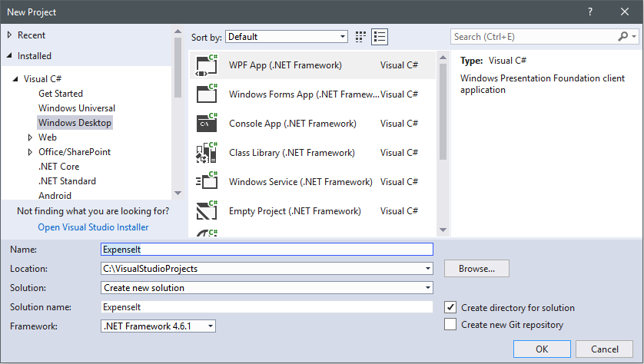
Task: Click the template list scroll up arrow
Action: pos(443,57)
